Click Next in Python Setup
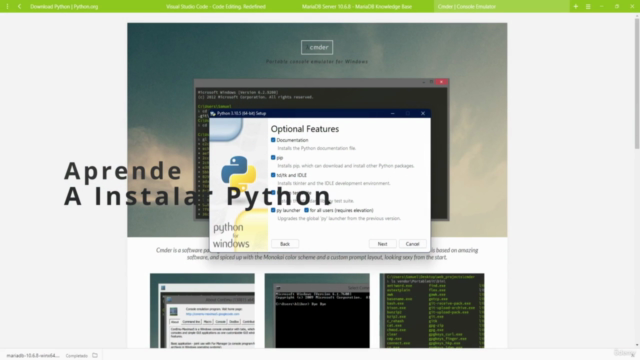This screenshot has height=360, width=640. [382, 244]
